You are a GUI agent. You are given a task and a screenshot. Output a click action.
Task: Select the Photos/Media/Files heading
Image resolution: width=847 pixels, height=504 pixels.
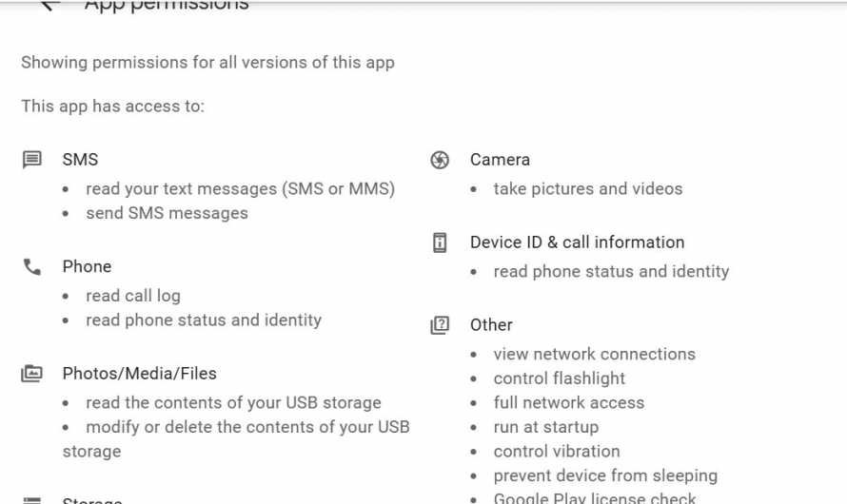139,374
